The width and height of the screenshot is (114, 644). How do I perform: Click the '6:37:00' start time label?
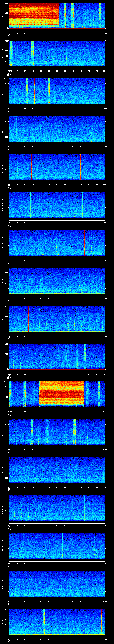[9, 261]
